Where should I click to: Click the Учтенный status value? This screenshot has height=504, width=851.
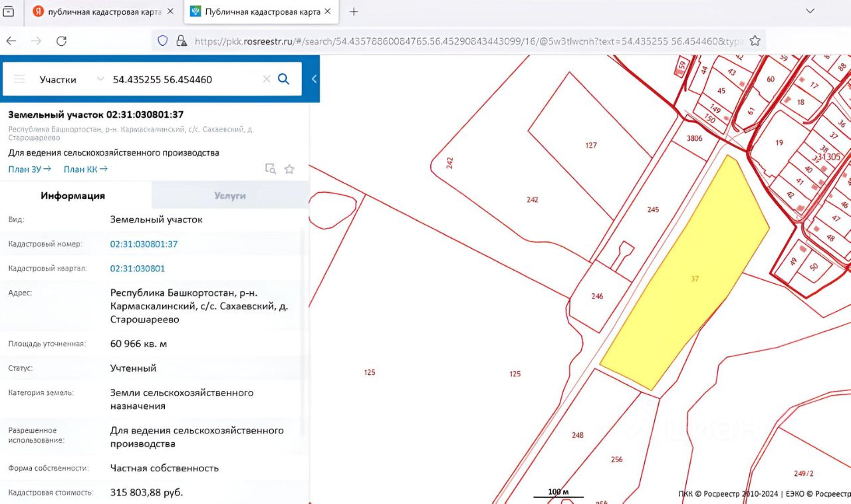(133, 368)
